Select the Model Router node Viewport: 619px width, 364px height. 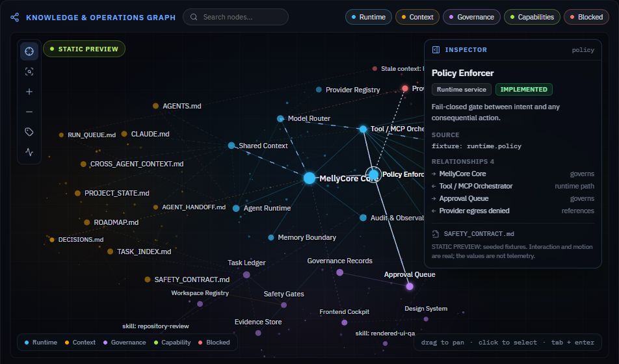pos(280,118)
